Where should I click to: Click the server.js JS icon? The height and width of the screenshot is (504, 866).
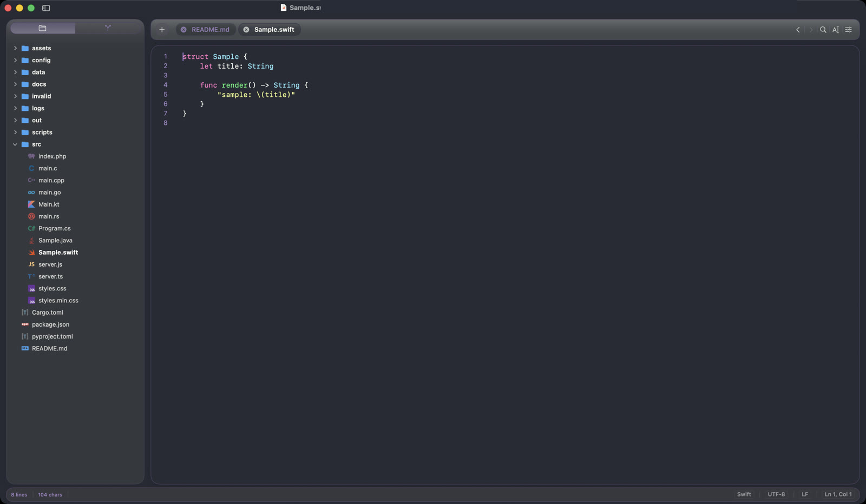(31, 264)
